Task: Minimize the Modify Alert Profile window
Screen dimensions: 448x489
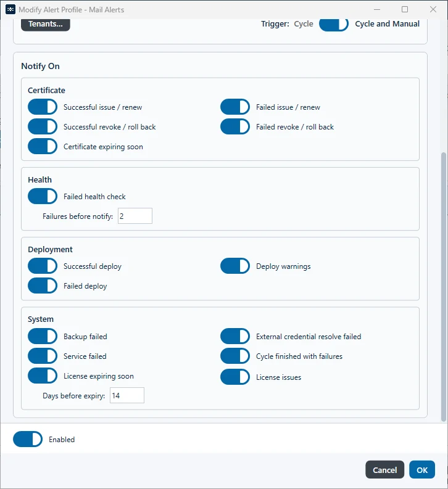Action: [x=377, y=9]
